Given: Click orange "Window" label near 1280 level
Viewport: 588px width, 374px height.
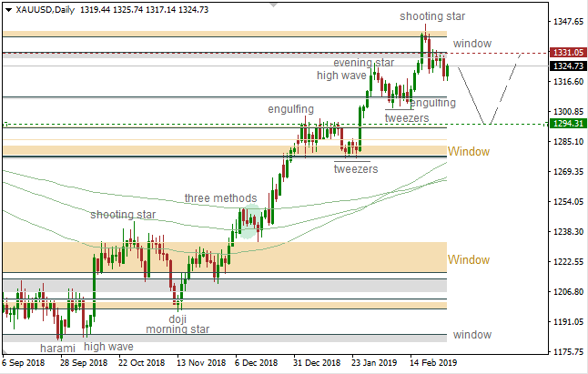Looking at the screenshot, I should click(x=468, y=151).
